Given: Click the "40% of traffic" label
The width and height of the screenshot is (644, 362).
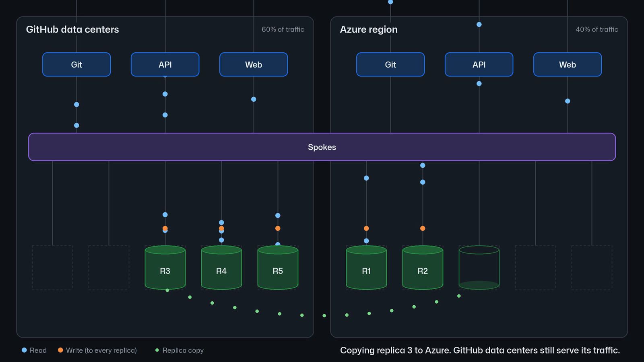Looking at the screenshot, I should (x=597, y=29).
